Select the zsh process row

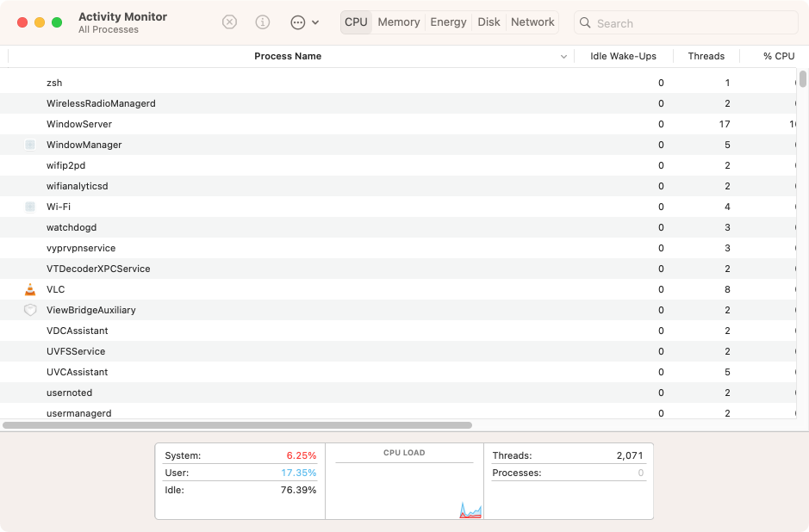[398, 83]
